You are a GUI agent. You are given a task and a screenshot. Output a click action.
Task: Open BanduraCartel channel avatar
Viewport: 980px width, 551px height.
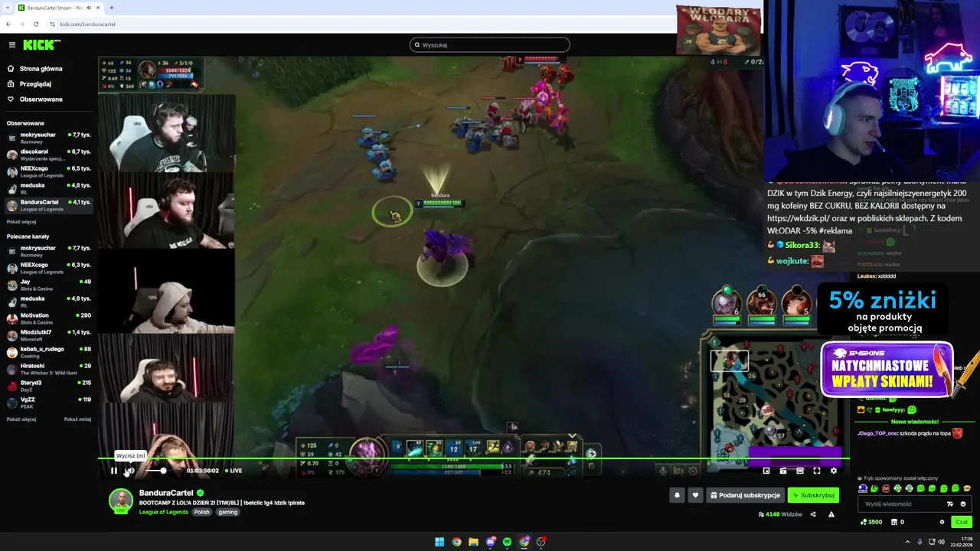tap(120, 500)
